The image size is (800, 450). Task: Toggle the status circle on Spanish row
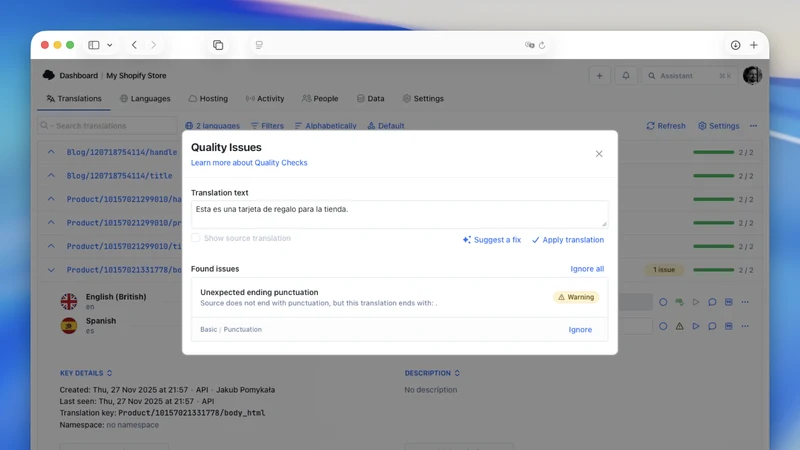click(663, 326)
